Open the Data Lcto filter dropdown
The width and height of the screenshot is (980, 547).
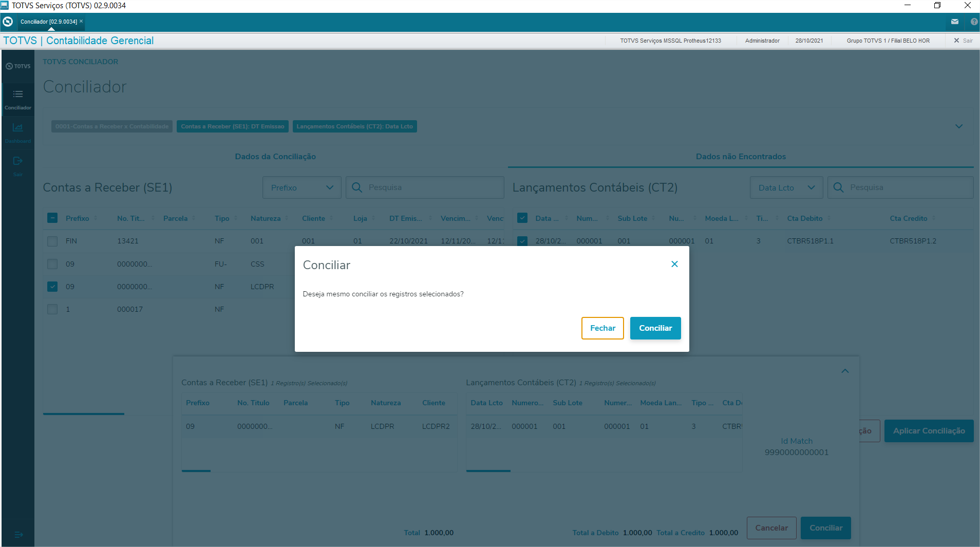point(786,187)
